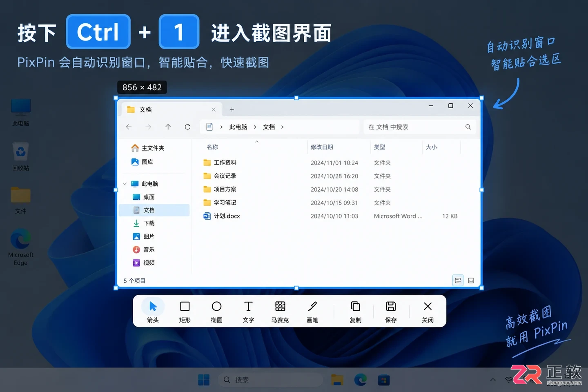
Task: Expand the chevron after 文档 in the address bar
Action: click(x=282, y=127)
